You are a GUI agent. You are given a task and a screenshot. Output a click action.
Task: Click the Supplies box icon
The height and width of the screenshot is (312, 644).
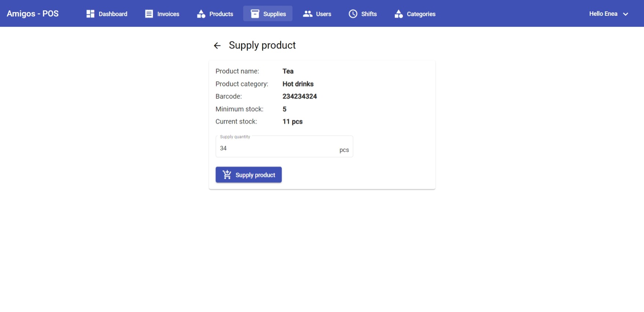255,14
